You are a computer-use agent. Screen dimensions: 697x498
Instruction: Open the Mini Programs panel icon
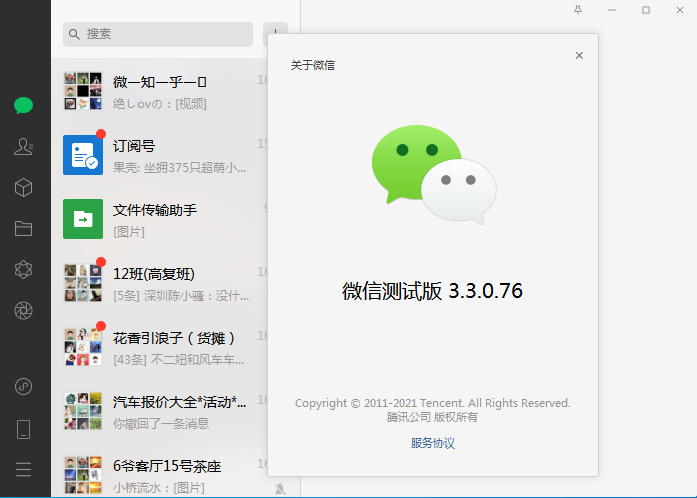tap(23, 386)
